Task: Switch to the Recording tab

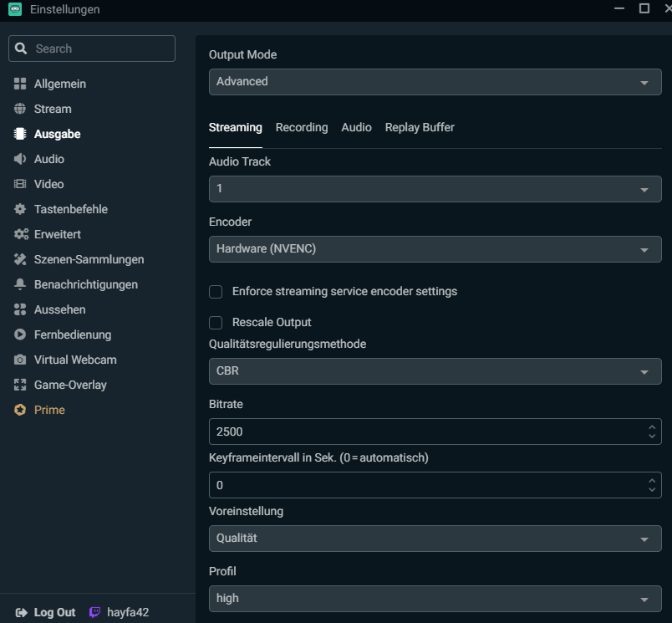Action: pos(302,127)
